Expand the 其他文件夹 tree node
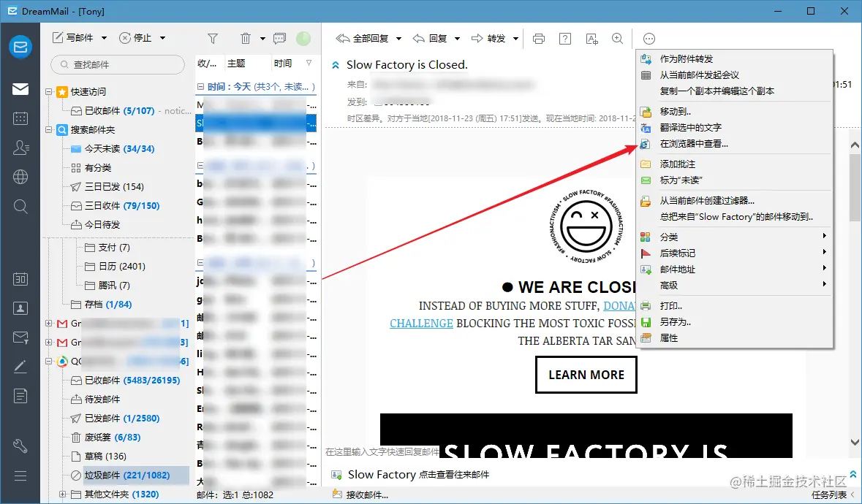This screenshot has width=862, height=504. click(x=63, y=494)
